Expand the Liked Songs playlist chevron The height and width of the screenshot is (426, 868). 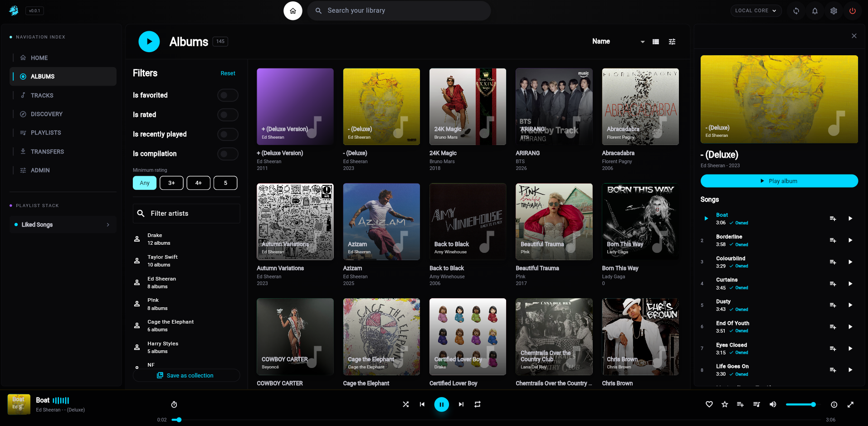pos(108,225)
